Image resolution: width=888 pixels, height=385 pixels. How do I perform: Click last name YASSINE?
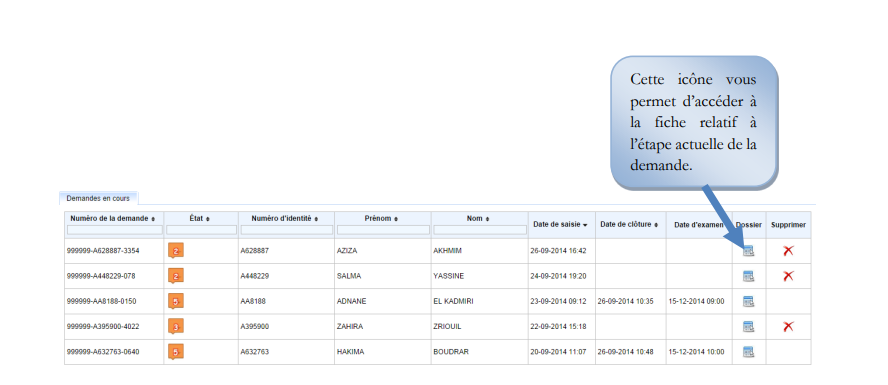point(449,276)
